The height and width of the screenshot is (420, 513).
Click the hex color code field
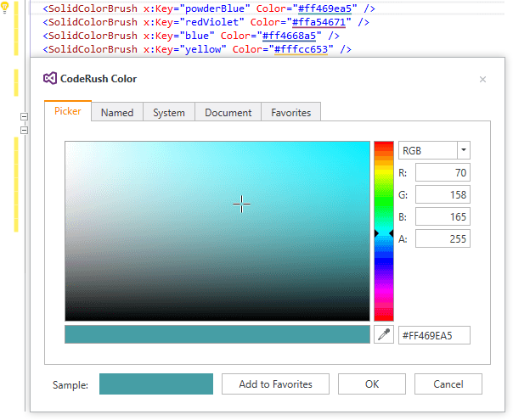[434, 335]
